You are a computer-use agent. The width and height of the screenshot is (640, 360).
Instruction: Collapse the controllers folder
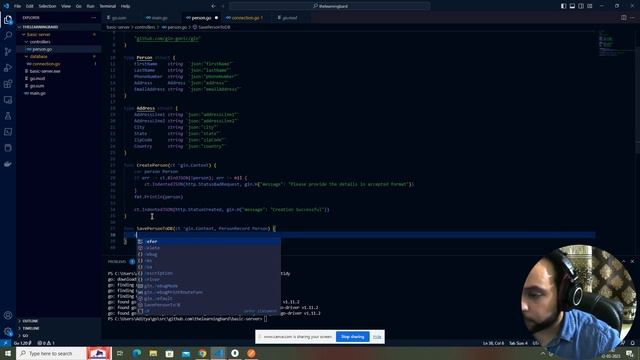click(x=40, y=42)
